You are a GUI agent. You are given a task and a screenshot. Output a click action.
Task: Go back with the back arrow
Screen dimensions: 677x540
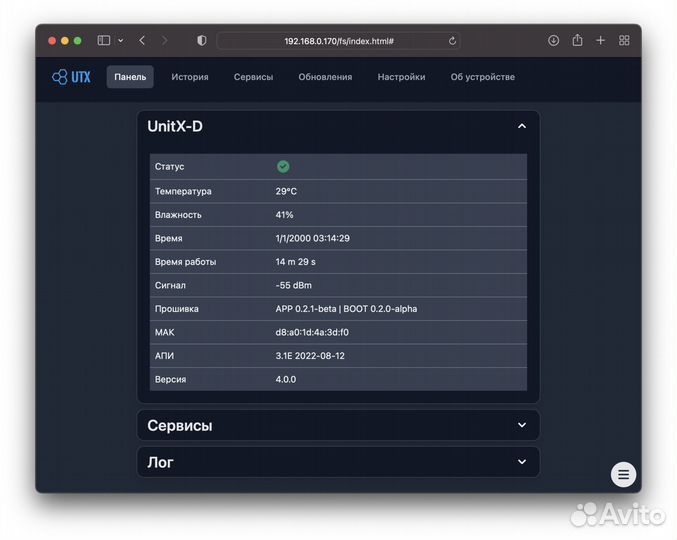point(142,41)
